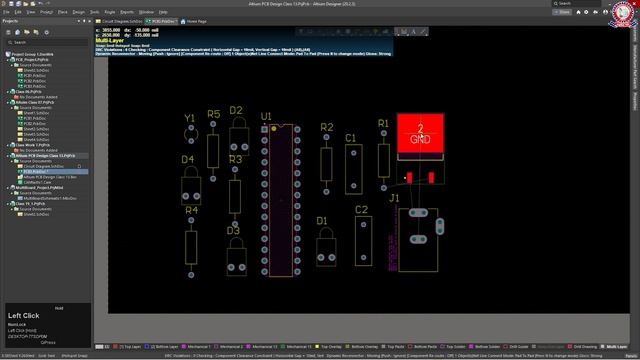Click the Bottom Layer blue color swatch
The image size is (640, 360).
pyautogui.click(x=147, y=347)
